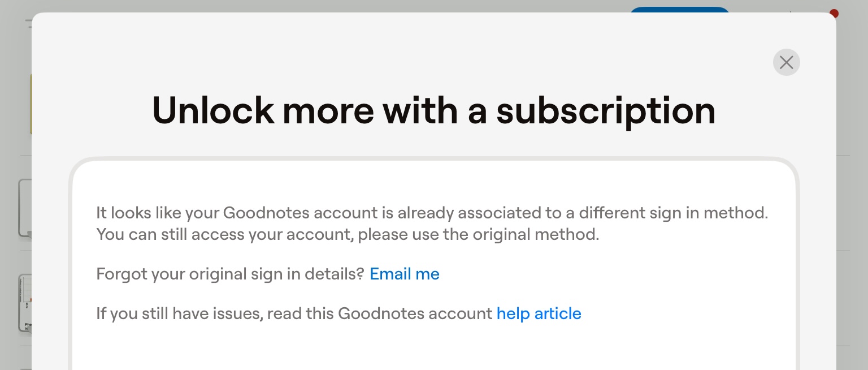Click the "Forgot your original sign in details?" text
Screen dimensions: 868x370
click(x=230, y=274)
